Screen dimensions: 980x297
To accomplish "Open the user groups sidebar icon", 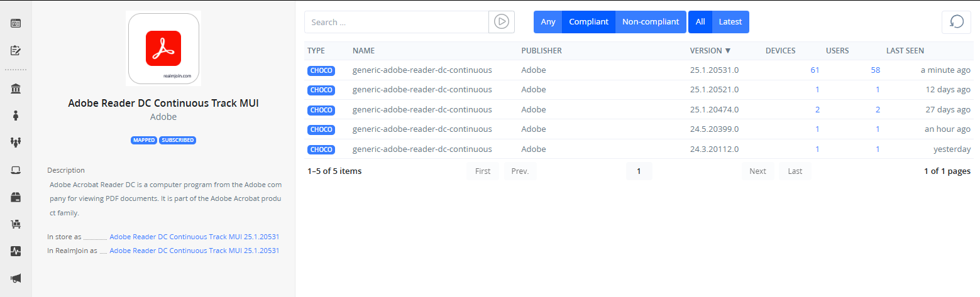I will point(16,143).
